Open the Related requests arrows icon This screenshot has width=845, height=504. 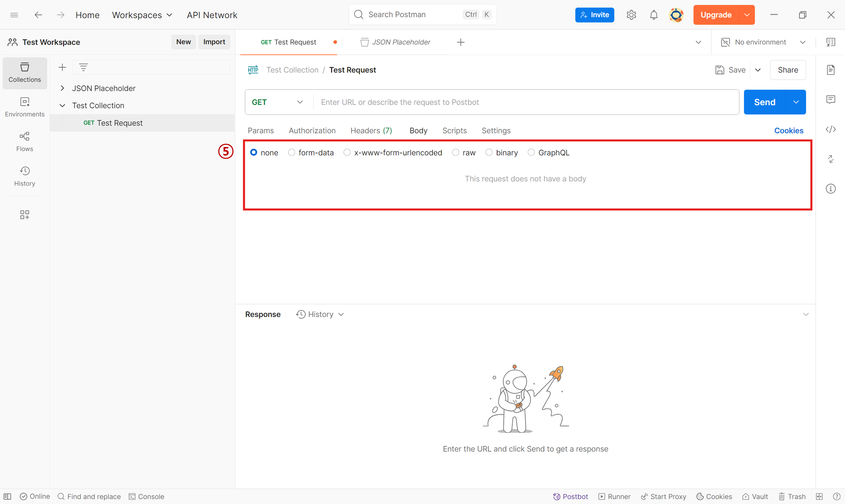[830, 159]
